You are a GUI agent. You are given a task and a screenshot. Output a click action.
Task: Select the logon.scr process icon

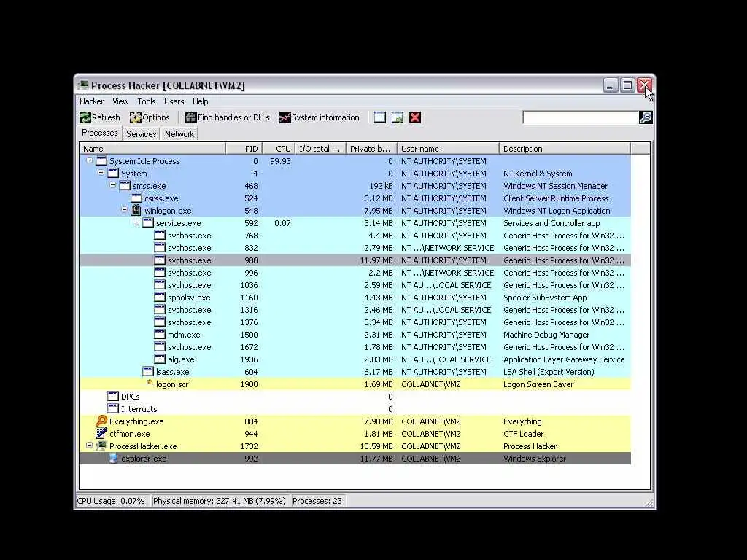point(149,382)
